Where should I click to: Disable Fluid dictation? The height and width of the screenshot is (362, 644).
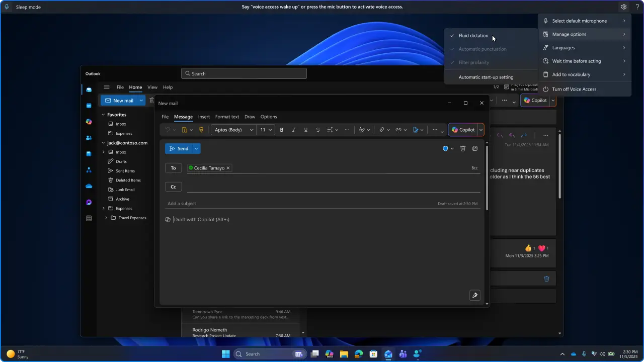coord(473,35)
